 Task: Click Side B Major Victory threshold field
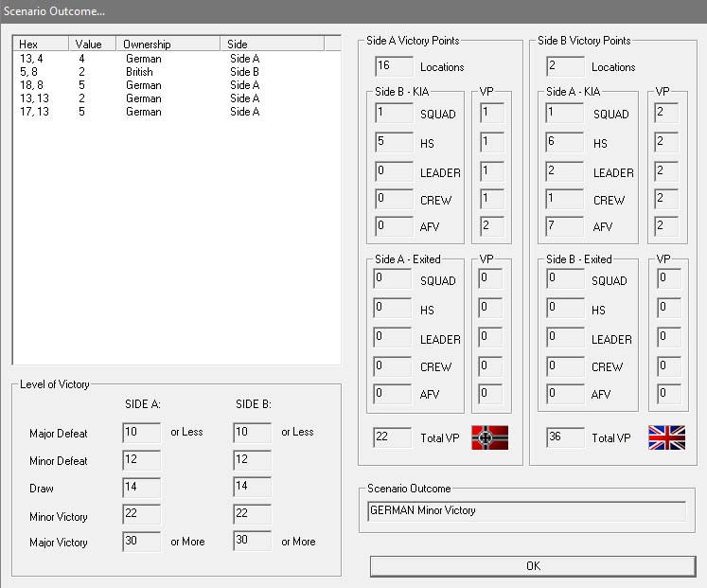point(253,541)
